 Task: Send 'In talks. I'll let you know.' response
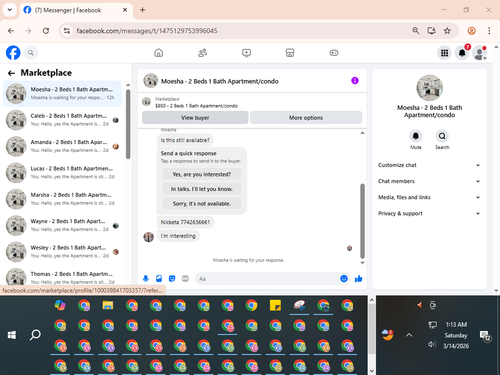202,189
